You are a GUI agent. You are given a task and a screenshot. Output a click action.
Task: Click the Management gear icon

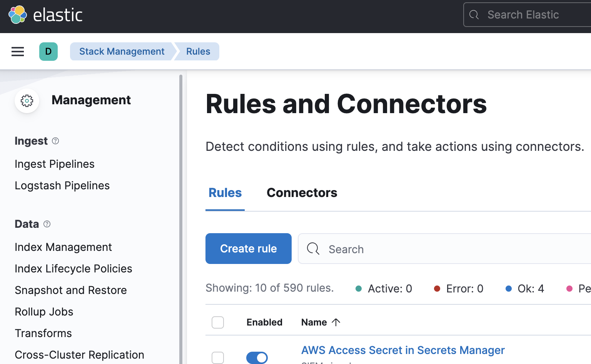point(27,100)
